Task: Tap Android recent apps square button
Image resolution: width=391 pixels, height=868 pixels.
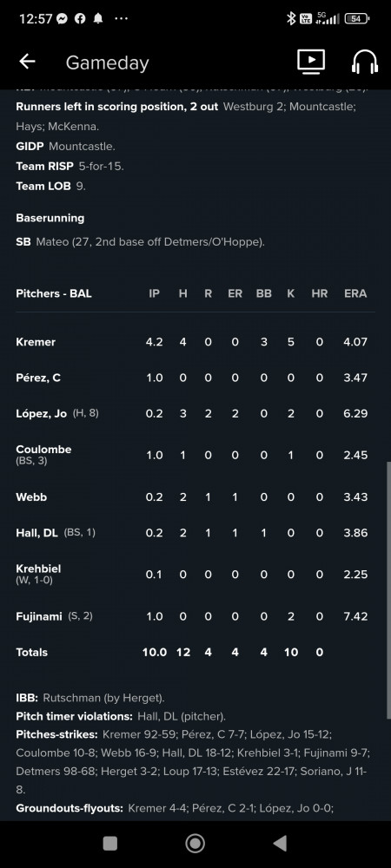Action: 110,843
